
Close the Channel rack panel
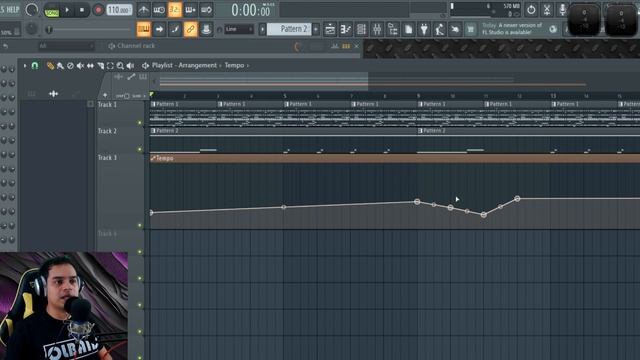coord(356,46)
